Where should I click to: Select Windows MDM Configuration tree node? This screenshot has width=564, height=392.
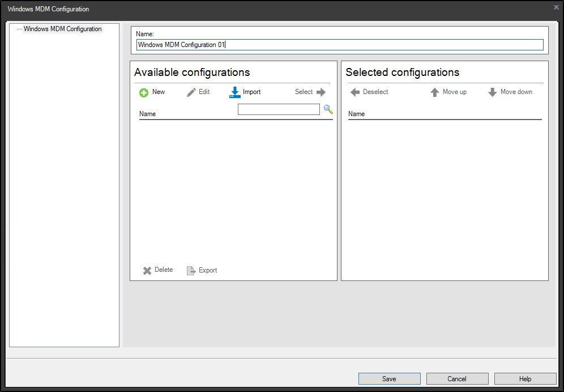pos(62,29)
